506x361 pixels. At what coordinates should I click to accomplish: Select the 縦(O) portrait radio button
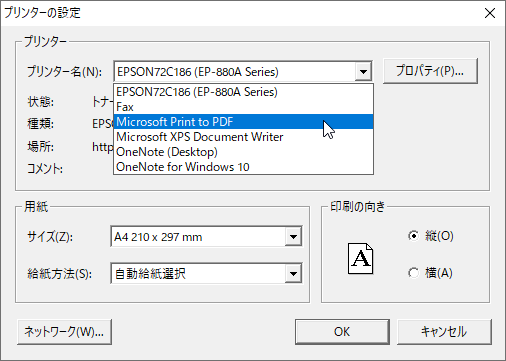413,236
